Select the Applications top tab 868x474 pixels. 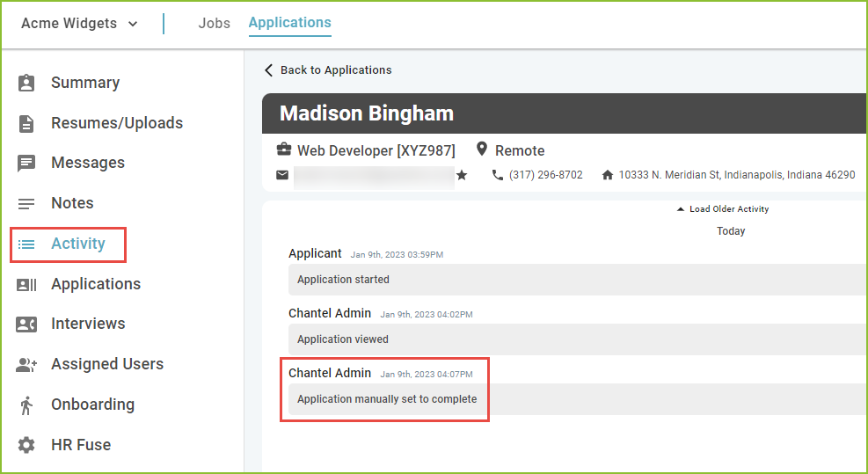(289, 23)
